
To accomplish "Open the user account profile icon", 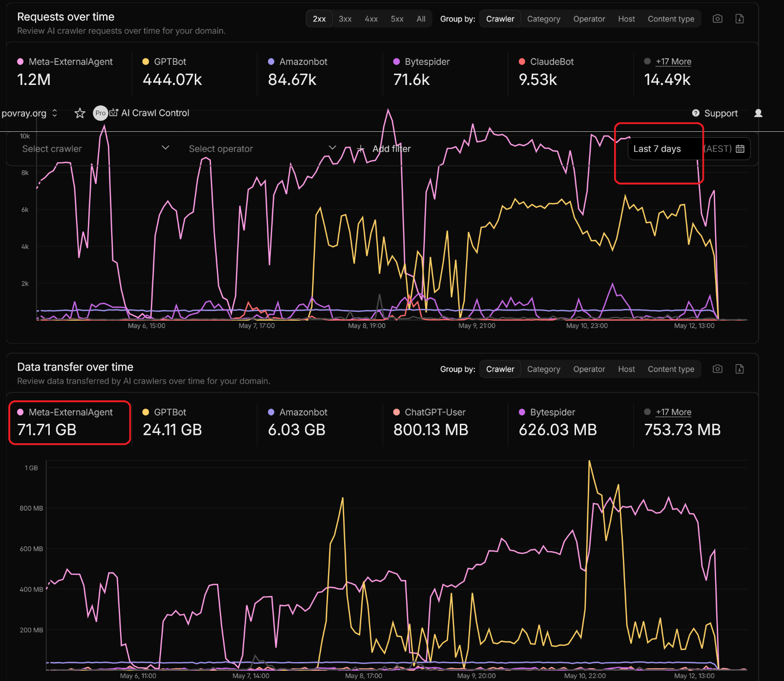I will (758, 113).
